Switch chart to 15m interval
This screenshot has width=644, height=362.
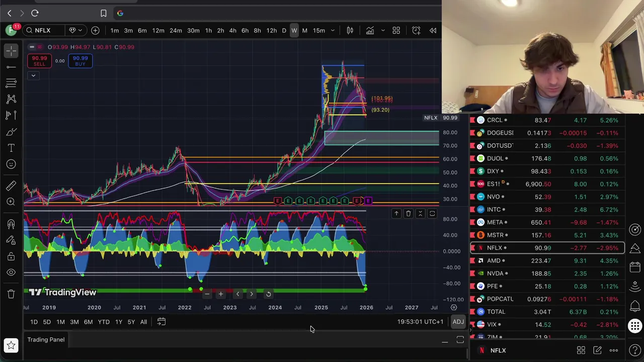click(319, 31)
